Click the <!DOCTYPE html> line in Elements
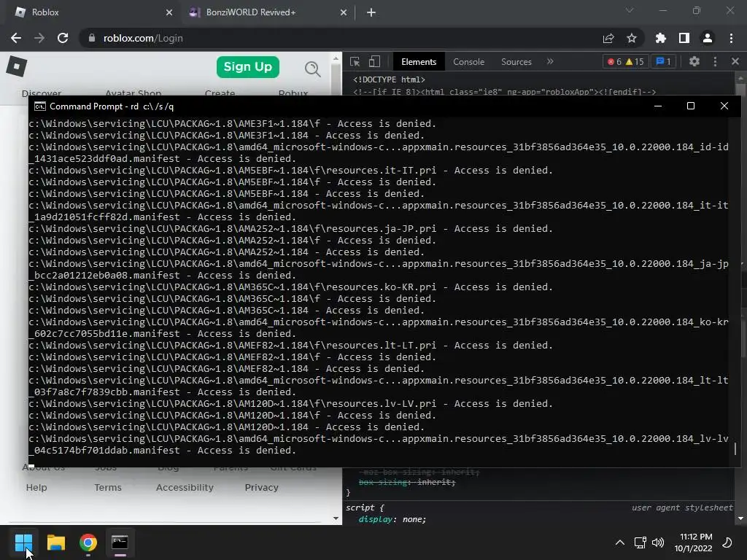The height and width of the screenshot is (560, 747). pyautogui.click(x=390, y=79)
